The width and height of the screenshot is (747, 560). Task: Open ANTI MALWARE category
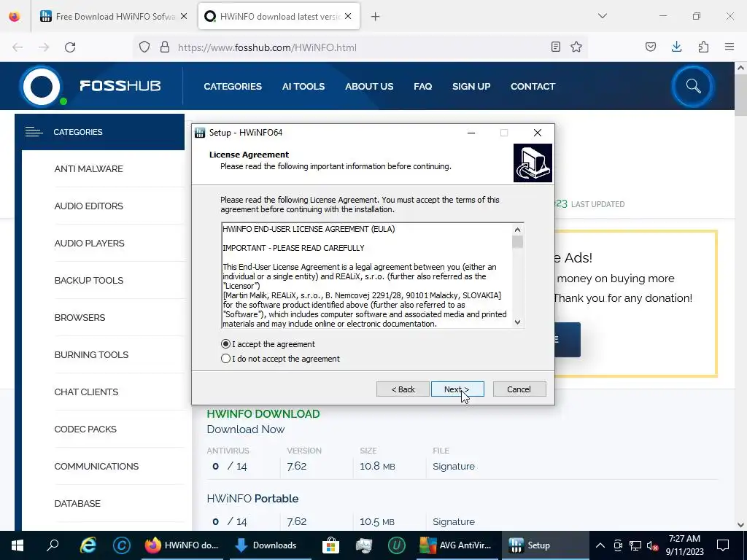point(88,169)
